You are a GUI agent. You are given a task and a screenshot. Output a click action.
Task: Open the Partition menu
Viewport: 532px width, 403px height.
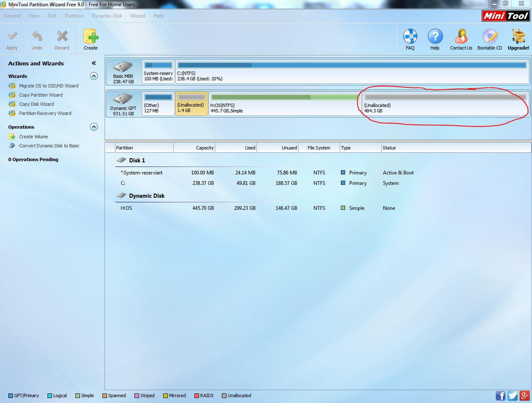click(74, 16)
